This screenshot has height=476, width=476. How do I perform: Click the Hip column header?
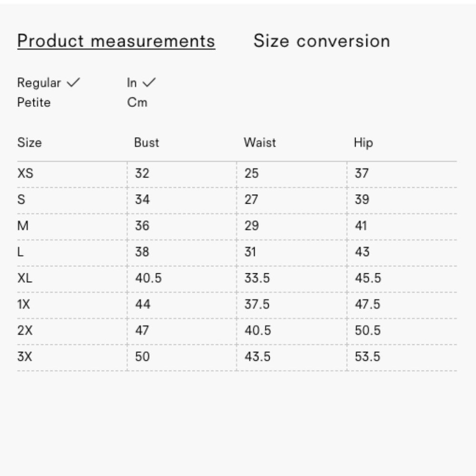tap(363, 142)
